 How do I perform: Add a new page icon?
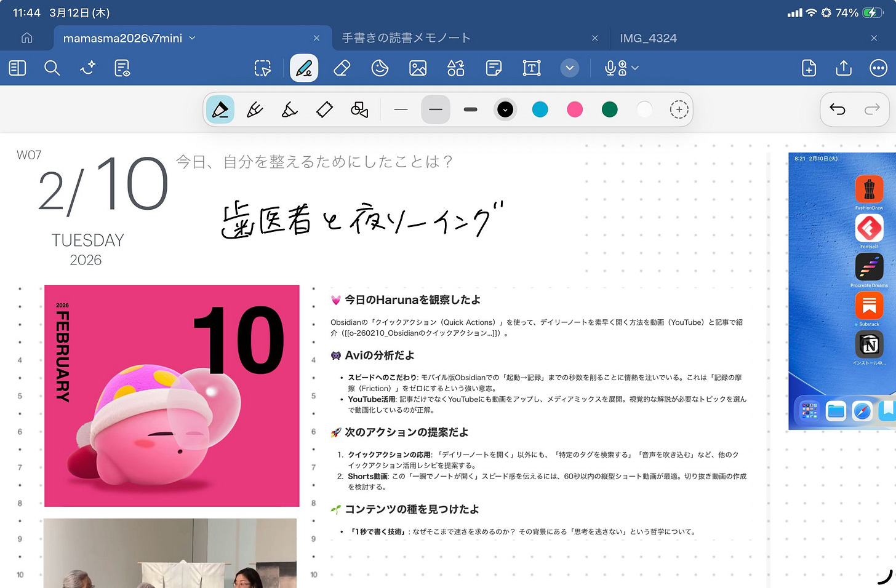[x=809, y=68]
